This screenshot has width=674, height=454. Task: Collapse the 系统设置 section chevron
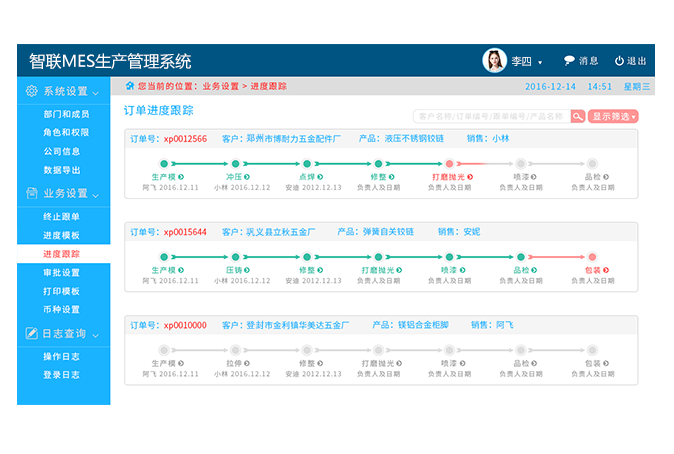95,92
